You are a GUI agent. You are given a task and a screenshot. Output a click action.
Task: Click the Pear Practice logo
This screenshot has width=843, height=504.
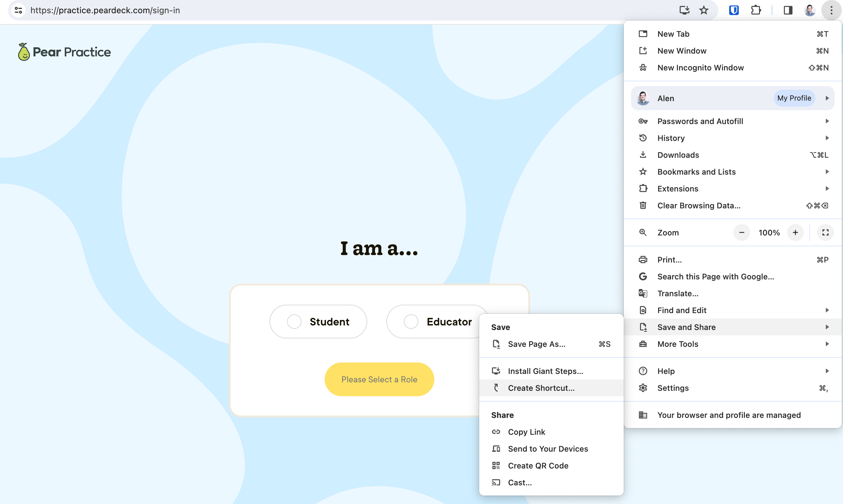(64, 51)
